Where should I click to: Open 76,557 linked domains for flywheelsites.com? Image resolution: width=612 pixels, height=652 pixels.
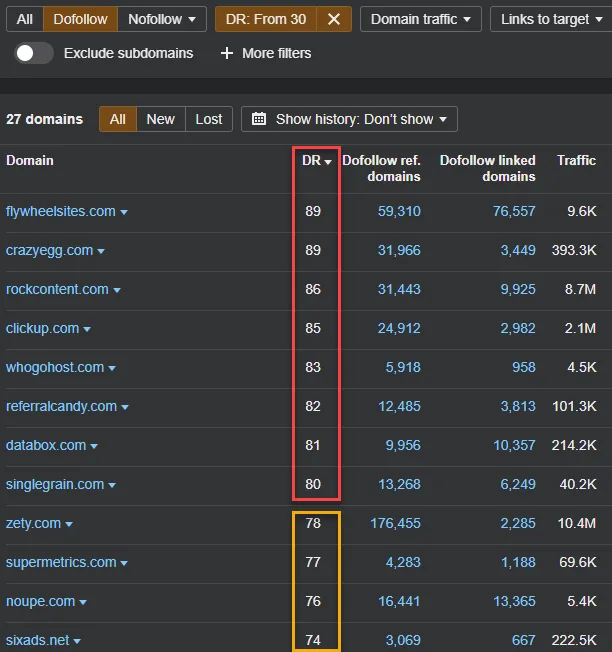[514, 211]
